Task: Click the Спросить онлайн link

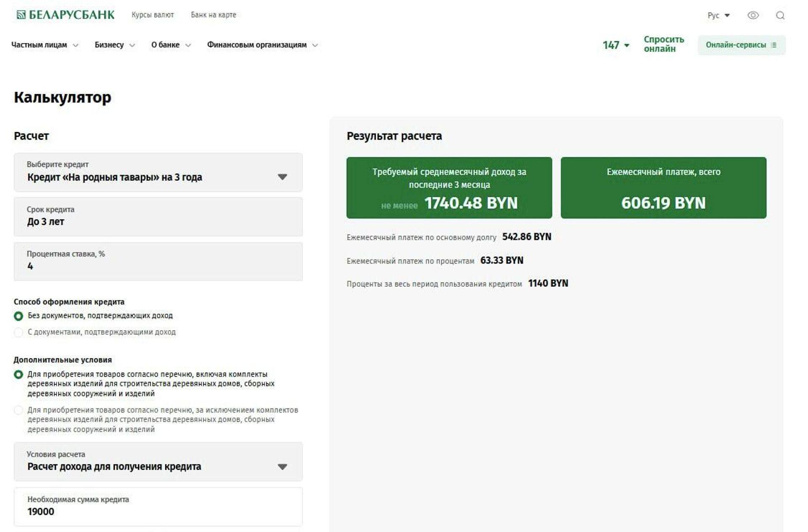Action: [664, 44]
